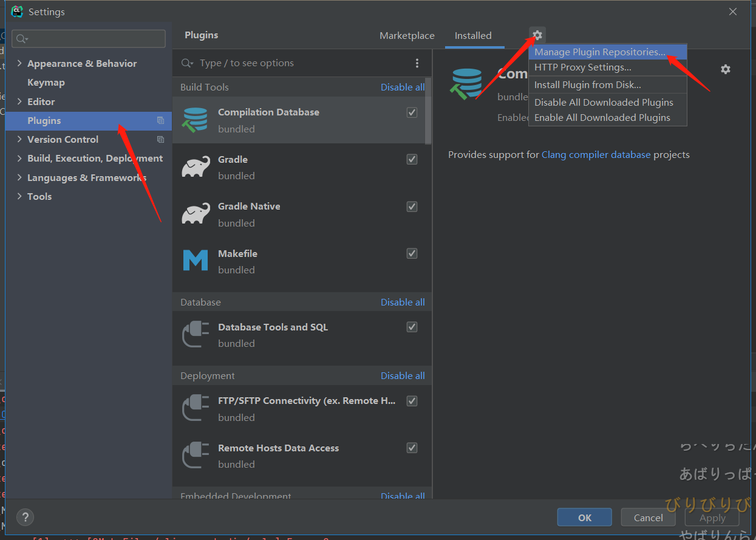Click the Compilation Database detail gear icon
Image resolution: width=756 pixels, height=540 pixels.
[x=726, y=69]
